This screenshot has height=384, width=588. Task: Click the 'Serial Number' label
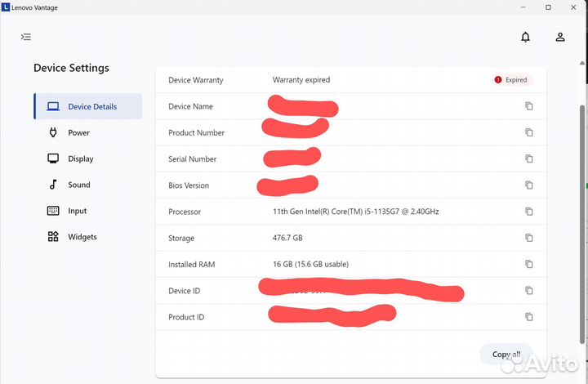[x=193, y=159]
